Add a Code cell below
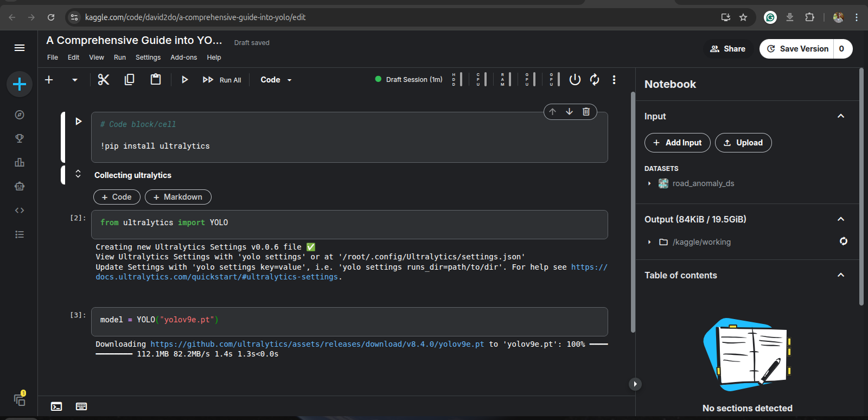Screen dimensions: 868x420 click(x=117, y=197)
